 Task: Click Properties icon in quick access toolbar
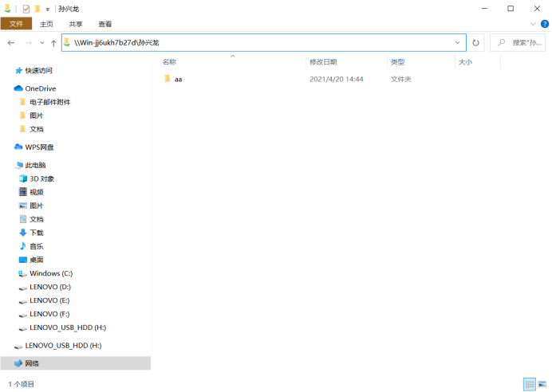26,9
